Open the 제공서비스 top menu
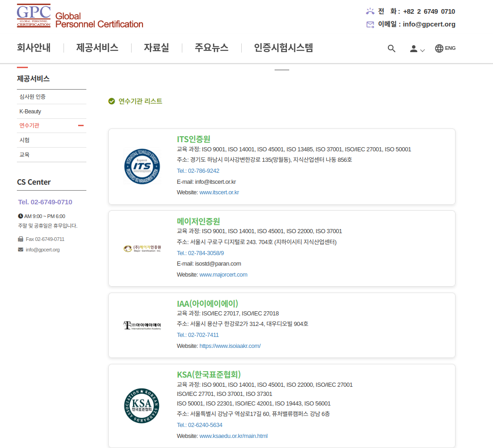This screenshot has height=448, width=493. click(x=97, y=48)
